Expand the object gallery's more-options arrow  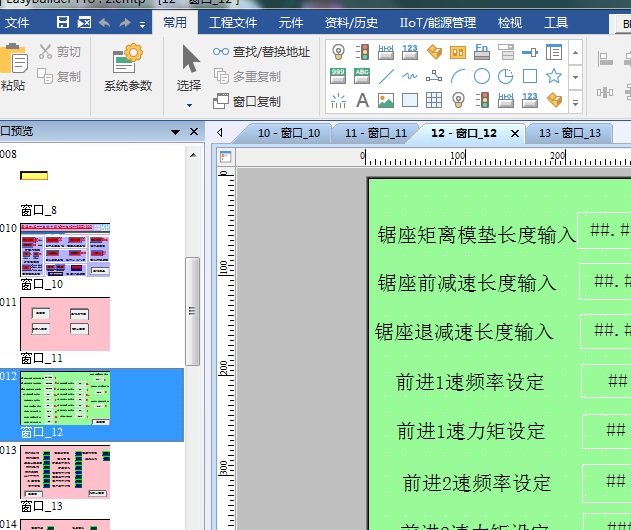[x=577, y=100]
